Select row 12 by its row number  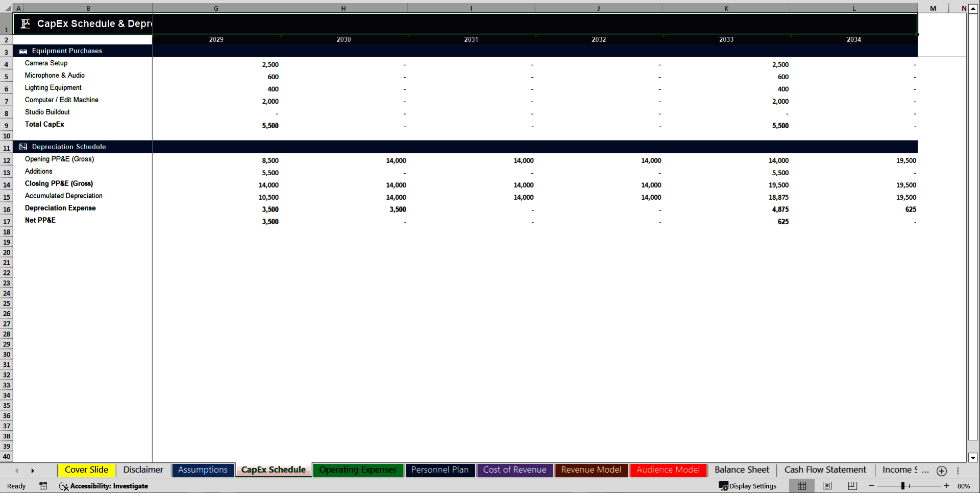(x=6, y=160)
